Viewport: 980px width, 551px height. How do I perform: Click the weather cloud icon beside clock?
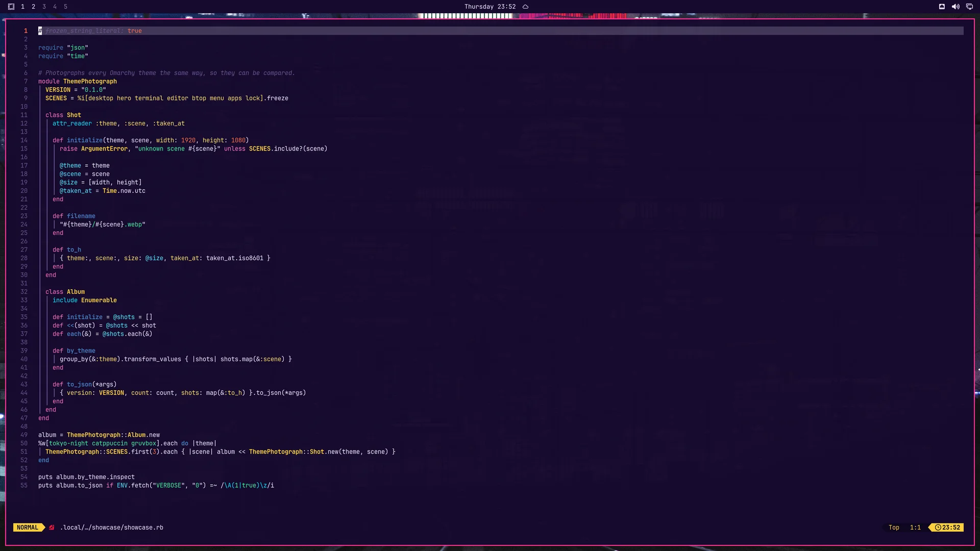tap(525, 7)
